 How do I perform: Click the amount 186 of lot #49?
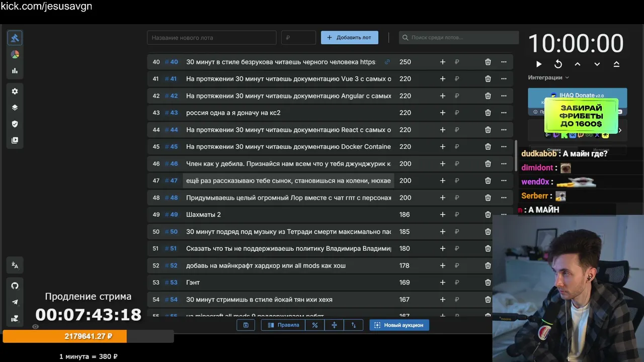405,215
